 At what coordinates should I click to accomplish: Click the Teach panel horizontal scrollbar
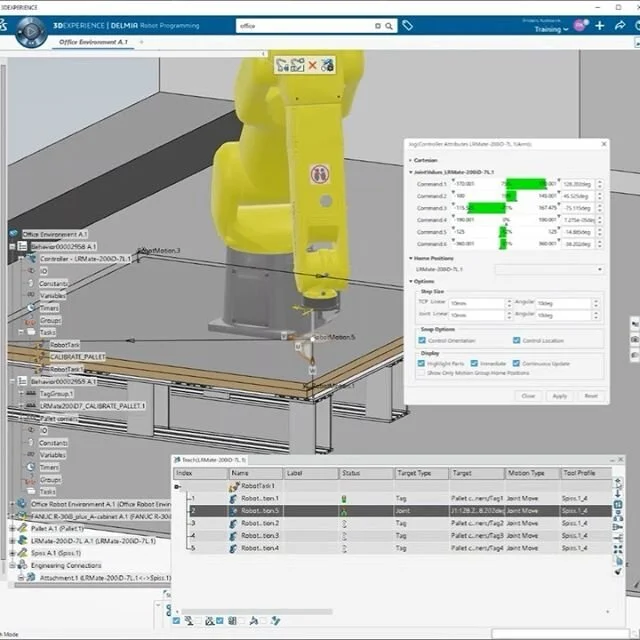click(x=257, y=611)
